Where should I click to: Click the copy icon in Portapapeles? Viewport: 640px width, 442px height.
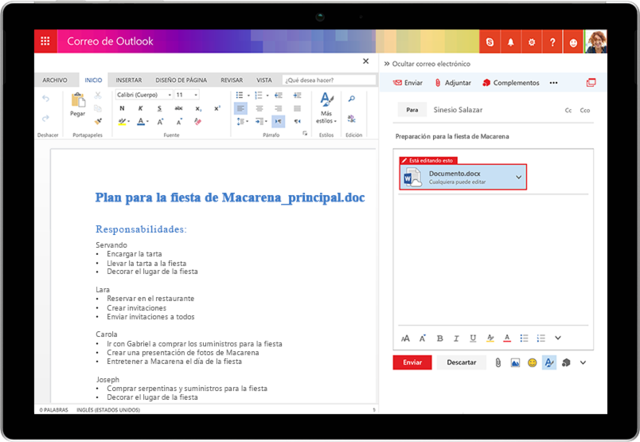tap(98, 108)
